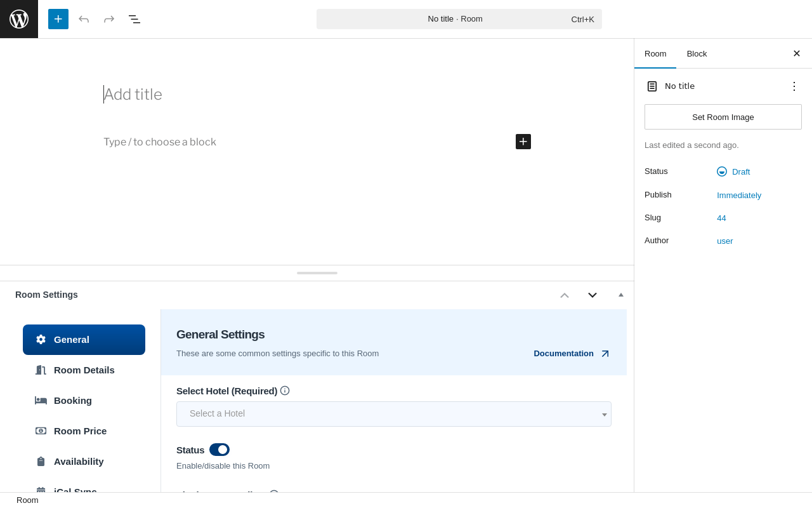Image resolution: width=812 pixels, height=508 pixels.
Task: Click the black add block button
Action: tap(523, 142)
